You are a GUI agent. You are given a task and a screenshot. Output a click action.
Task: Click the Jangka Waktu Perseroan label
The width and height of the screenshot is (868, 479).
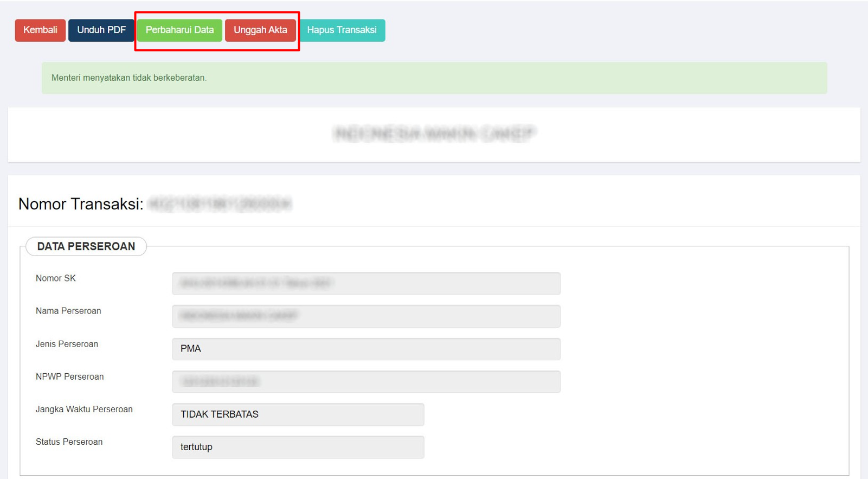pyautogui.click(x=84, y=409)
